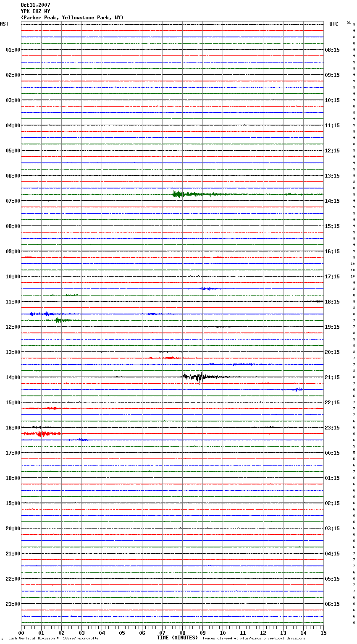Click the 10:15 UTC time label

332,100
